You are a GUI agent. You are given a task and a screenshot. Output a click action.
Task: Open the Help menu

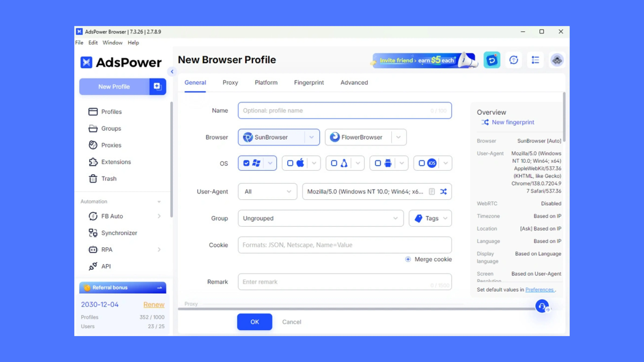click(133, 43)
